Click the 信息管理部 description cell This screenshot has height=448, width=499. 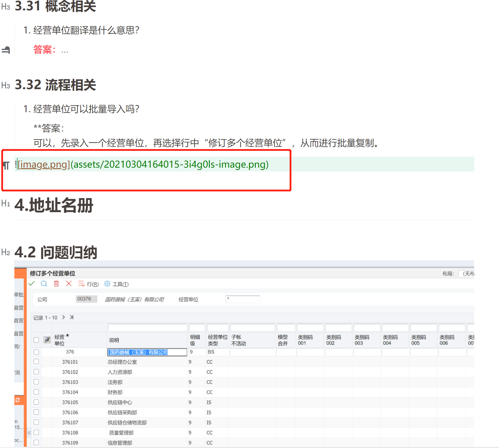tap(120, 443)
